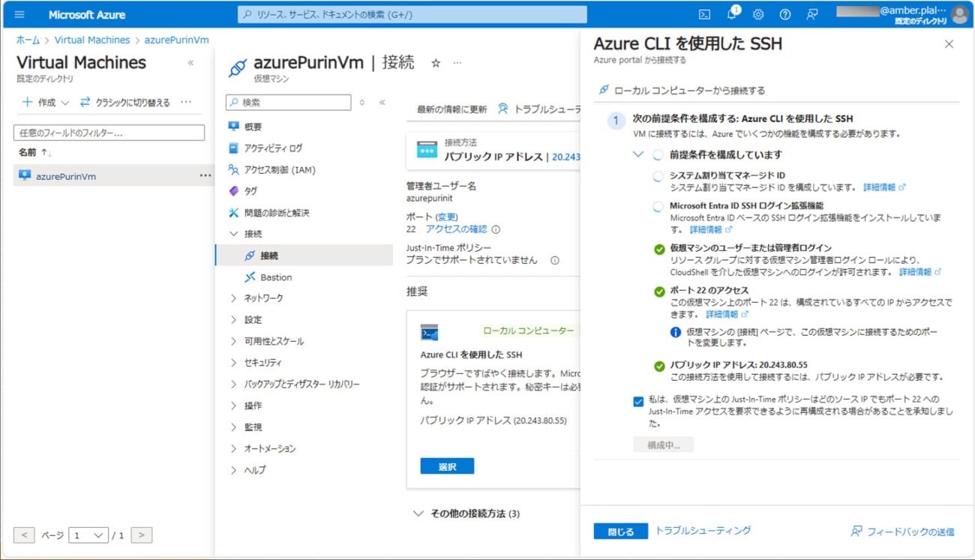Click Virtual Machines breadcrumb link
Viewport: 975px width, 560px height.
coord(92,40)
